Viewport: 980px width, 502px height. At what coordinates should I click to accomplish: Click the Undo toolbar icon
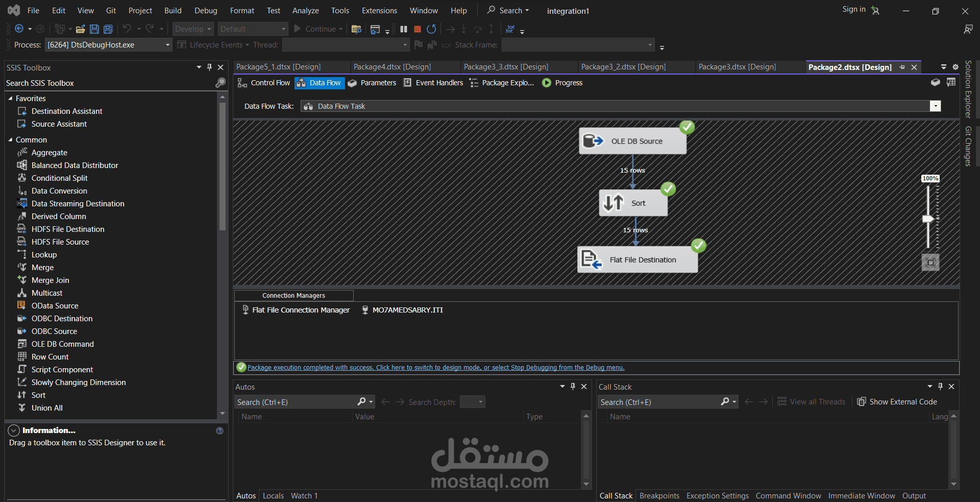tap(127, 29)
